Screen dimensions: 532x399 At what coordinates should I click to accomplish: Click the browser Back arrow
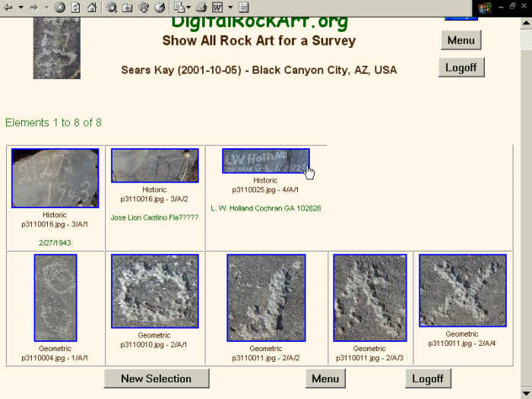click(8, 8)
